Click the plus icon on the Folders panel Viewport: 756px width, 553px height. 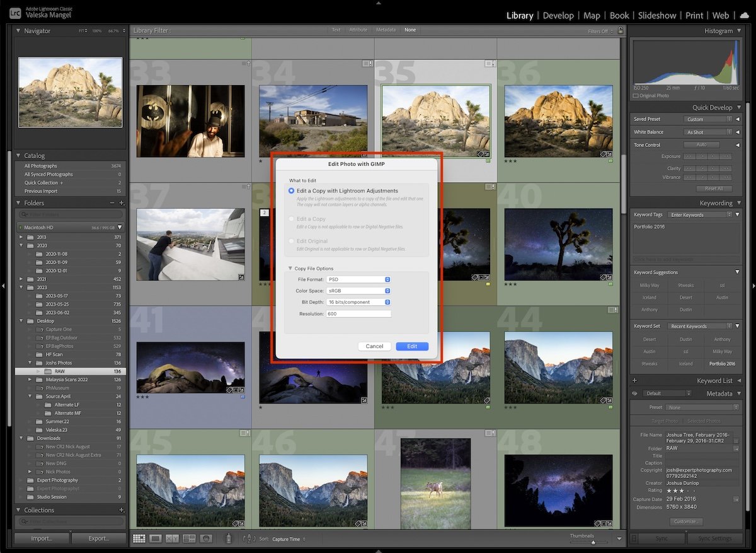coord(122,203)
